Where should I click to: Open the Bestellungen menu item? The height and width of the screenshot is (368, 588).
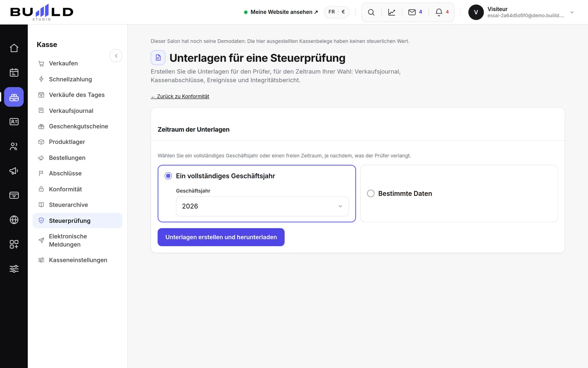click(x=78, y=158)
